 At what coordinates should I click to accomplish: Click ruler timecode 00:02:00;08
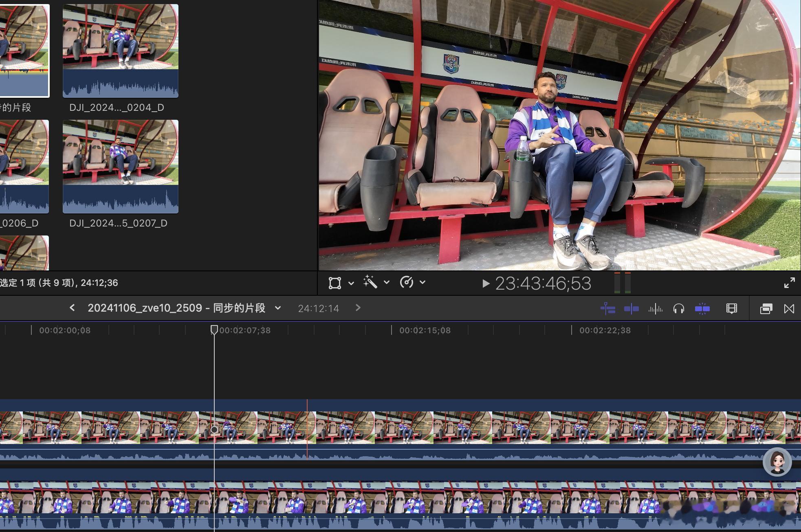click(x=65, y=330)
